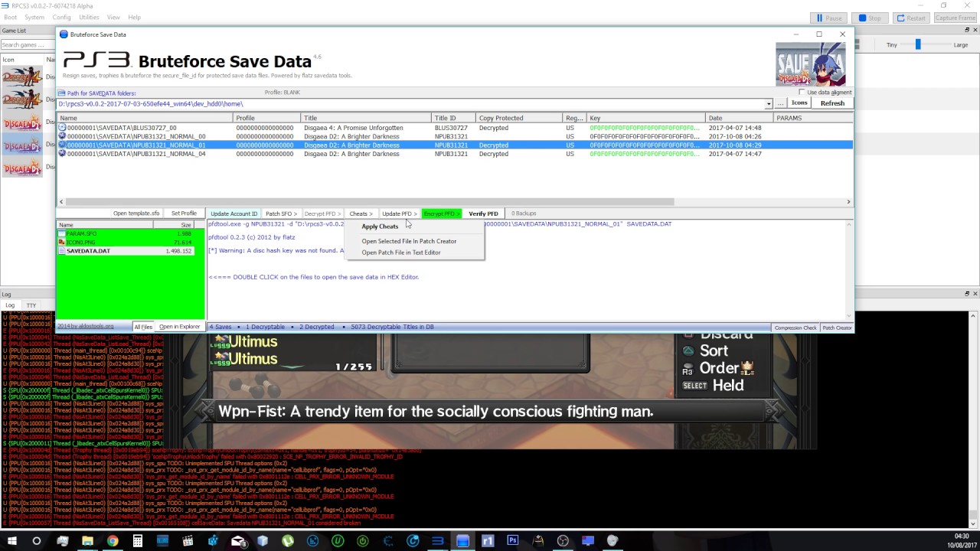Image resolution: width=980 pixels, height=551 pixels.
Task: Close the RPCS3 Log panel
Action: point(975,294)
